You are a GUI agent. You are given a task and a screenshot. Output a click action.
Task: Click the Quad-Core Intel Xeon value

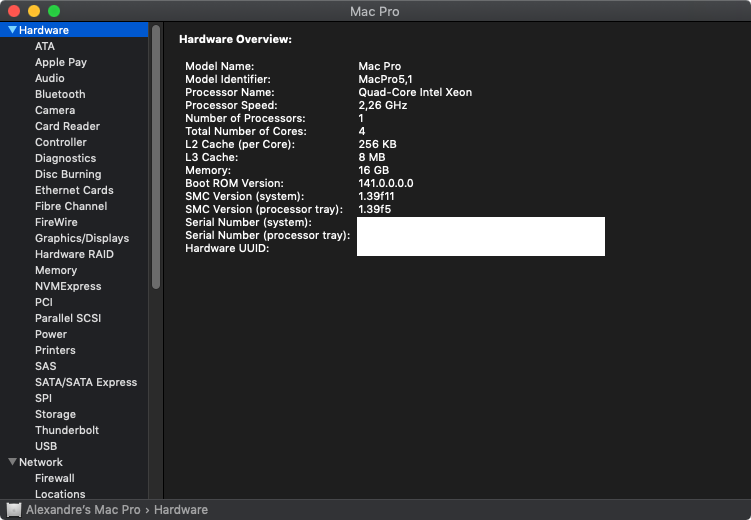[415, 92]
